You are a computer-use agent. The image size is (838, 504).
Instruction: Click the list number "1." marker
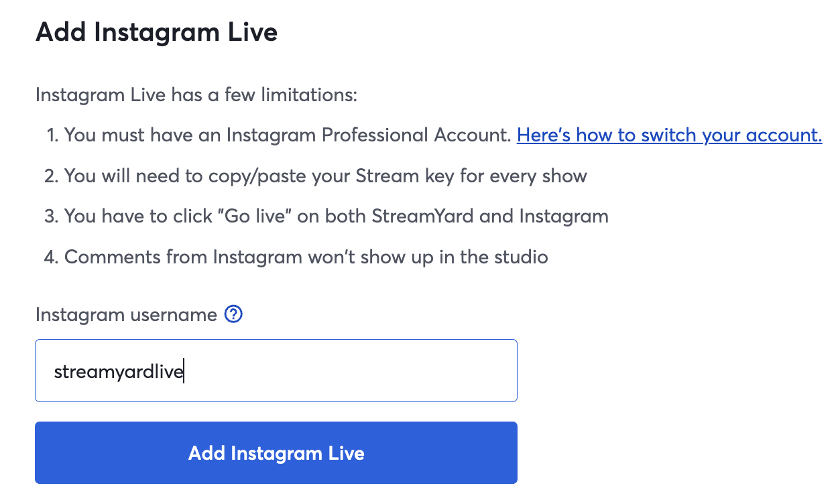pos(52,135)
